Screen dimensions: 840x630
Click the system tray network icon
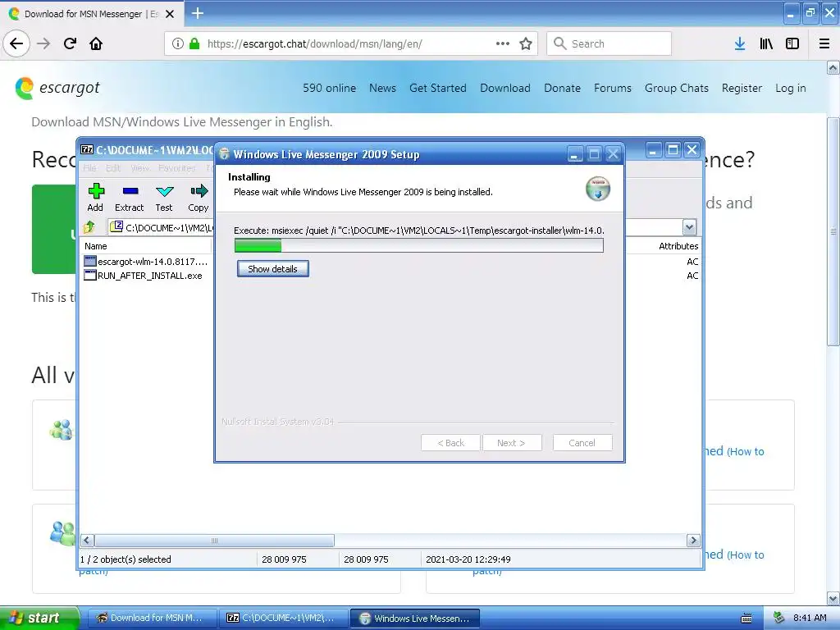pyautogui.click(x=778, y=618)
